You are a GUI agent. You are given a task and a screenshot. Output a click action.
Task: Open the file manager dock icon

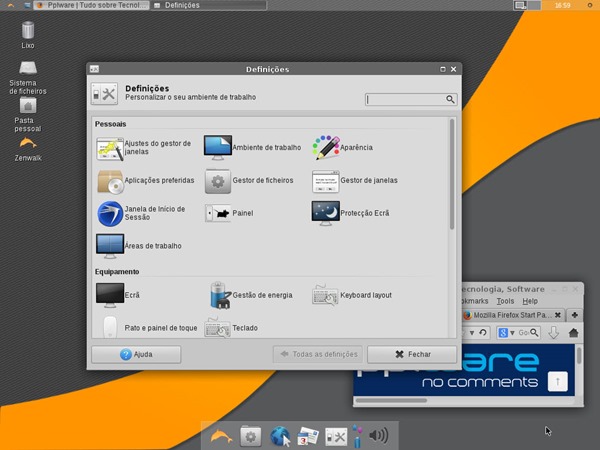click(x=251, y=436)
